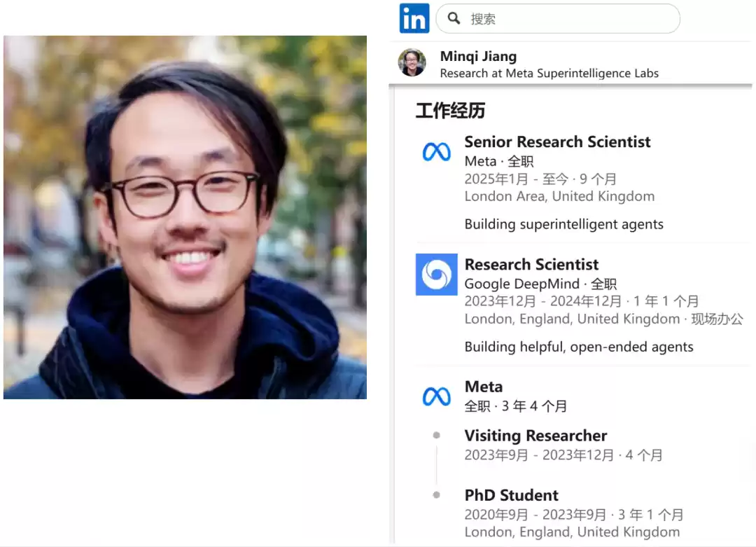Click the LinkedIn logo icon
756x547 pixels.
point(414,18)
